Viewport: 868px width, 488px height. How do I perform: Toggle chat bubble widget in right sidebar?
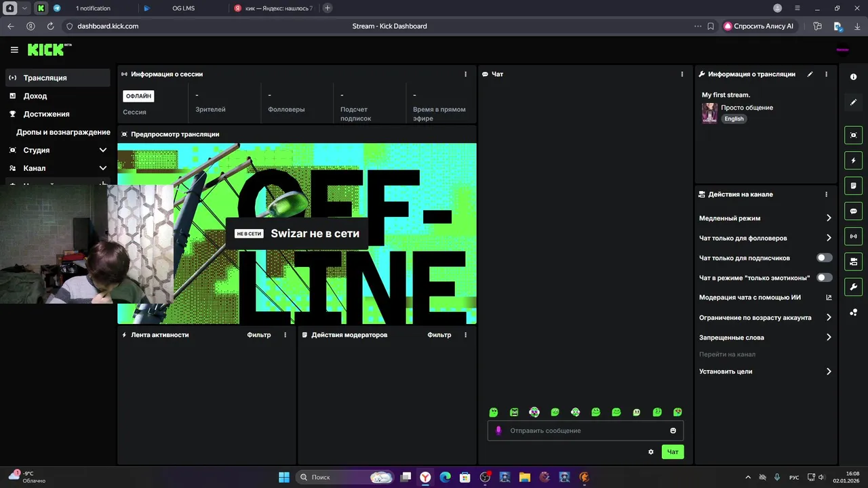854,211
